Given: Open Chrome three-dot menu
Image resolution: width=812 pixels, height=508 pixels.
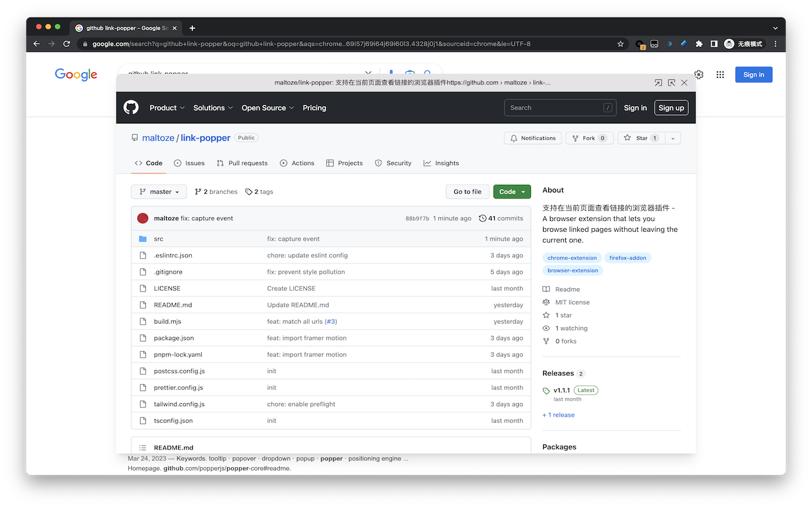Looking at the screenshot, I should click(775, 44).
